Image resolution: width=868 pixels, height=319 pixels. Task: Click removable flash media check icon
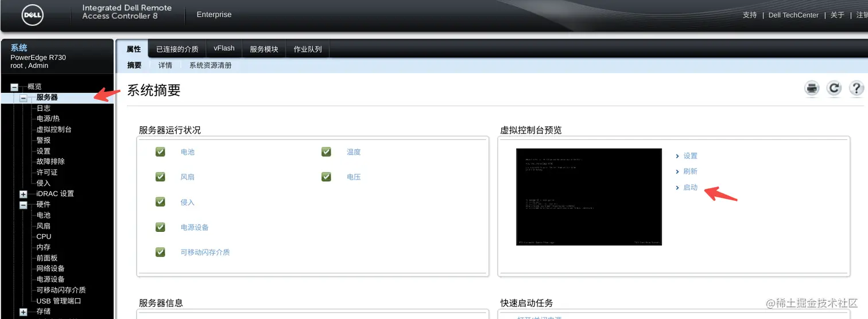tap(160, 252)
